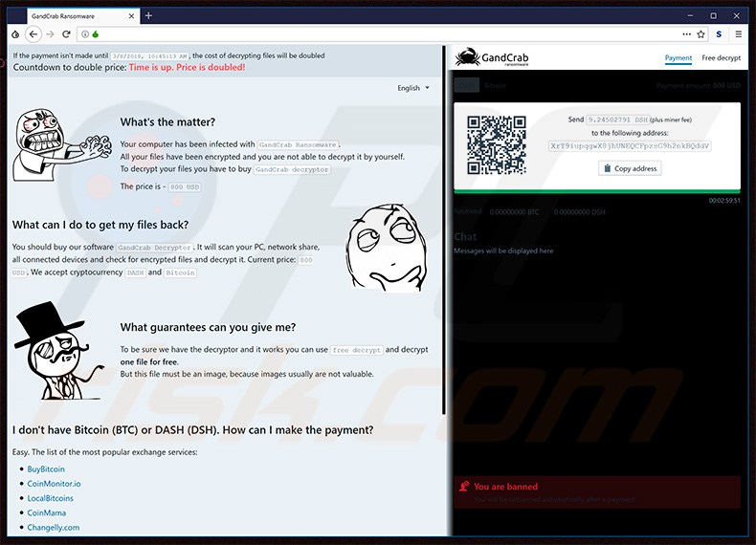Click the 0.00000000 BTC received value
This screenshot has width=756, height=545.
[x=514, y=212]
